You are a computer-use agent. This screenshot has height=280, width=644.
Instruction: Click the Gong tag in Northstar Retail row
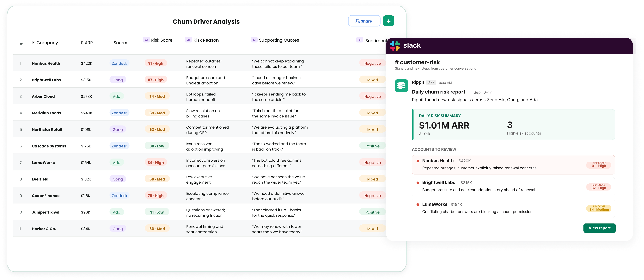pyautogui.click(x=118, y=129)
